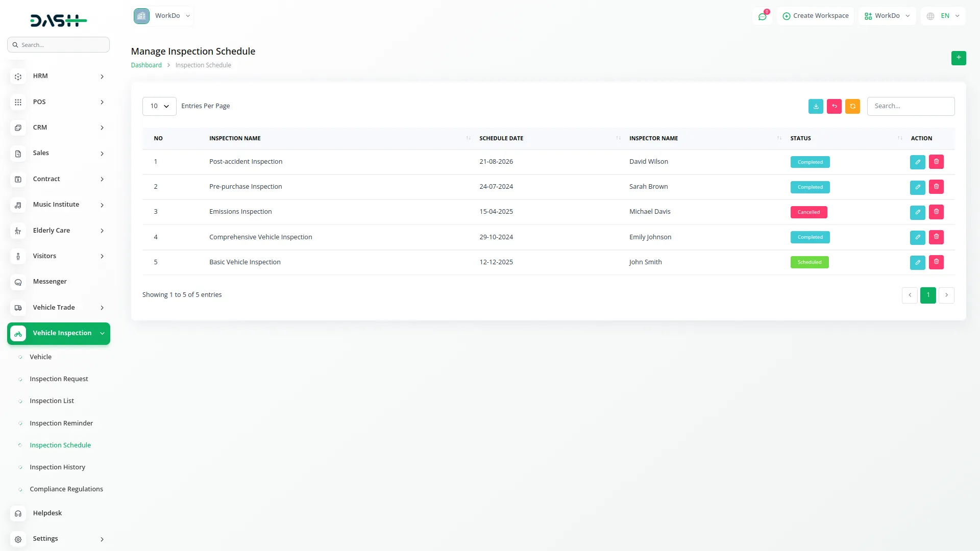Open the entries per page dropdown

(159, 106)
